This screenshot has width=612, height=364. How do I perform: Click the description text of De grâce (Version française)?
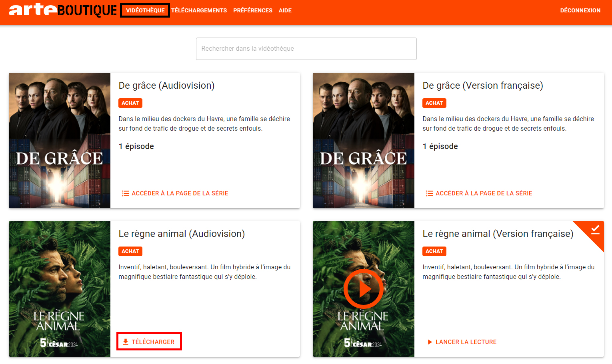(508, 123)
